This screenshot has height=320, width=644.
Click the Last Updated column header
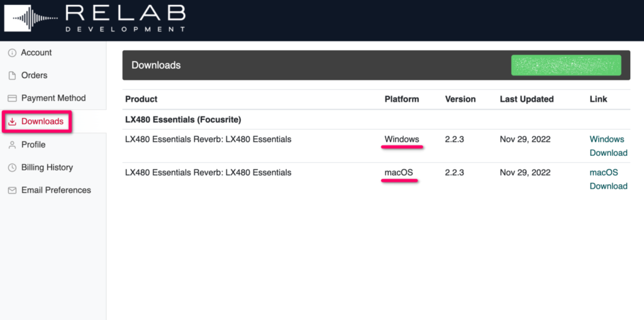526,99
